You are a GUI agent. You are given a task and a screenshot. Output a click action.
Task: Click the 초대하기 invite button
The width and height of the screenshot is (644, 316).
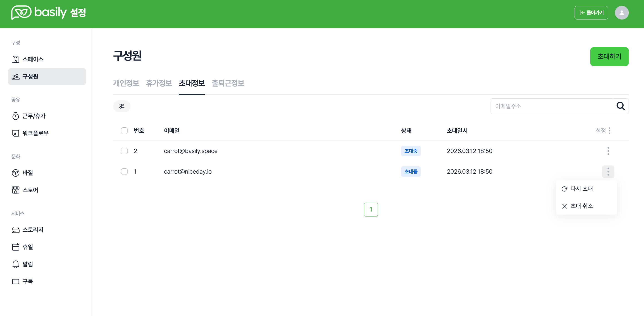609,57
